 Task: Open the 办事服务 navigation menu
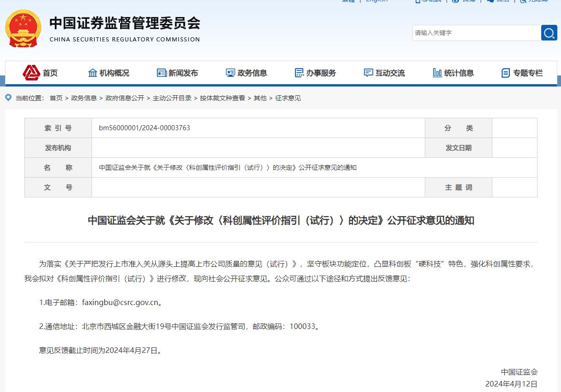tap(316, 73)
